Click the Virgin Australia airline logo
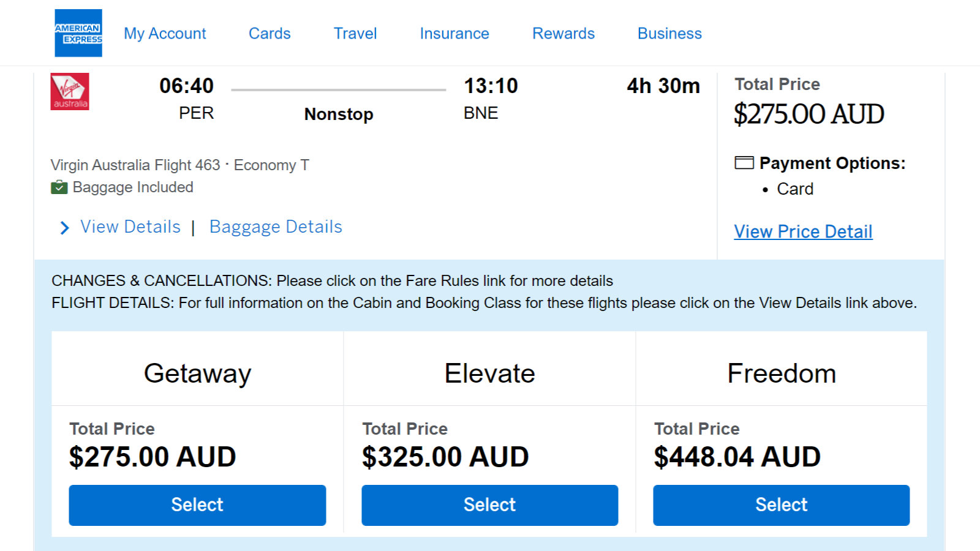This screenshot has width=980, height=551. [x=70, y=91]
